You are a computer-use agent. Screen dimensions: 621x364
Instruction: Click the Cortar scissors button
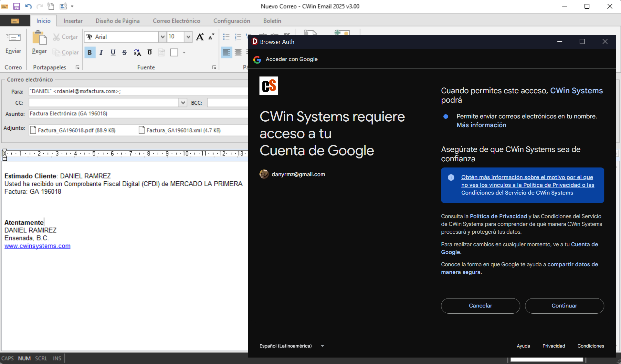[x=66, y=37]
